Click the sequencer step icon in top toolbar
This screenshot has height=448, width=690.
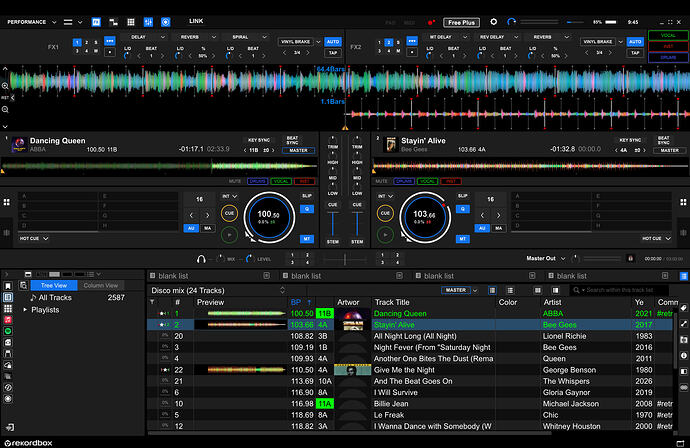click(114, 22)
